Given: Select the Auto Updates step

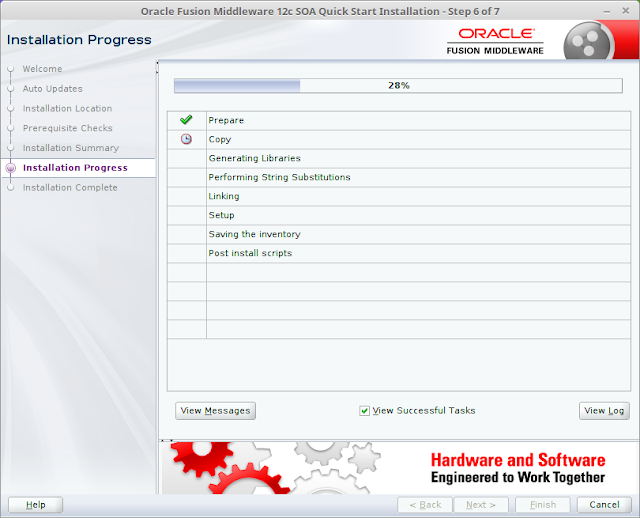Looking at the screenshot, I should coord(53,89).
